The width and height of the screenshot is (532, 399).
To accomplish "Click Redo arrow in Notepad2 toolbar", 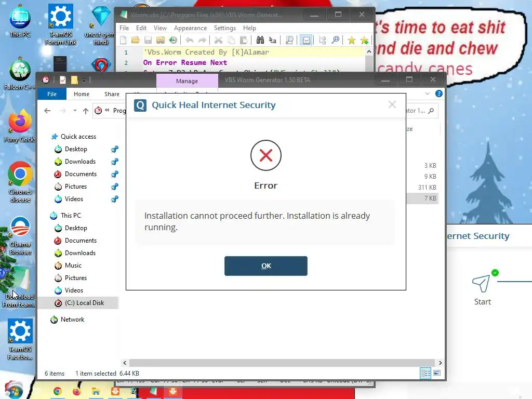I will click(x=202, y=41).
